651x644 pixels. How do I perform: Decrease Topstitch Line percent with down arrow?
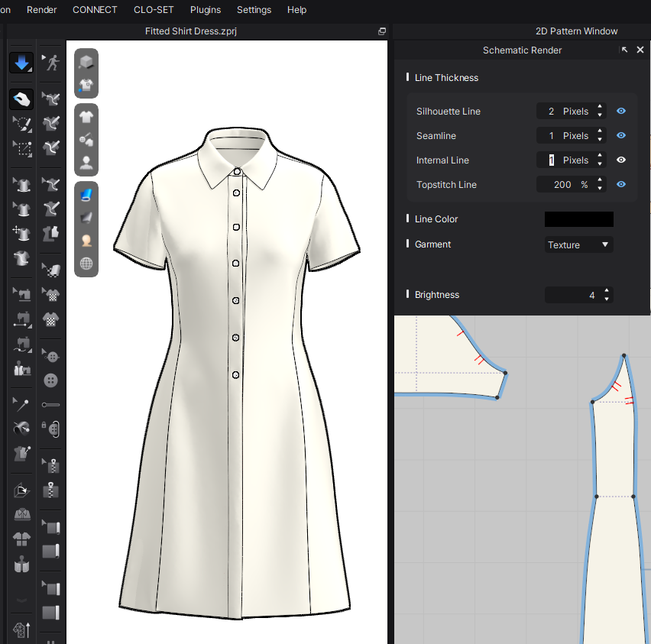click(x=600, y=189)
